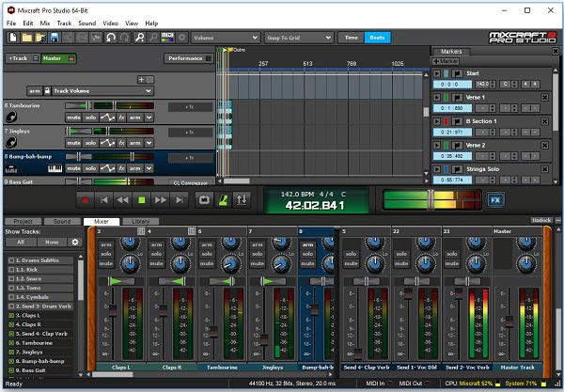564x392 pixels.
Task: Click fast forward in the transport
Action: click(161, 200)
